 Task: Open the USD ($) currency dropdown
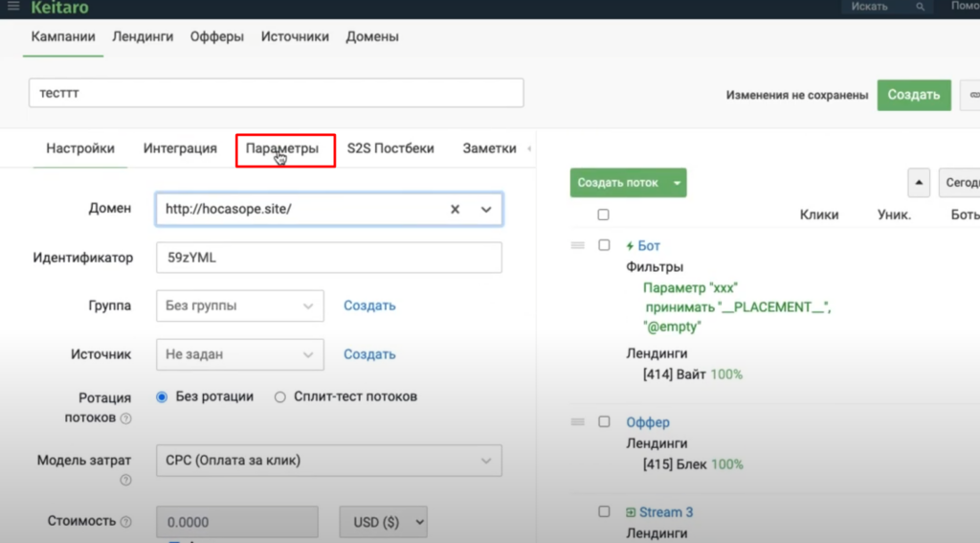pyautogui.click(x=383, y=523)
